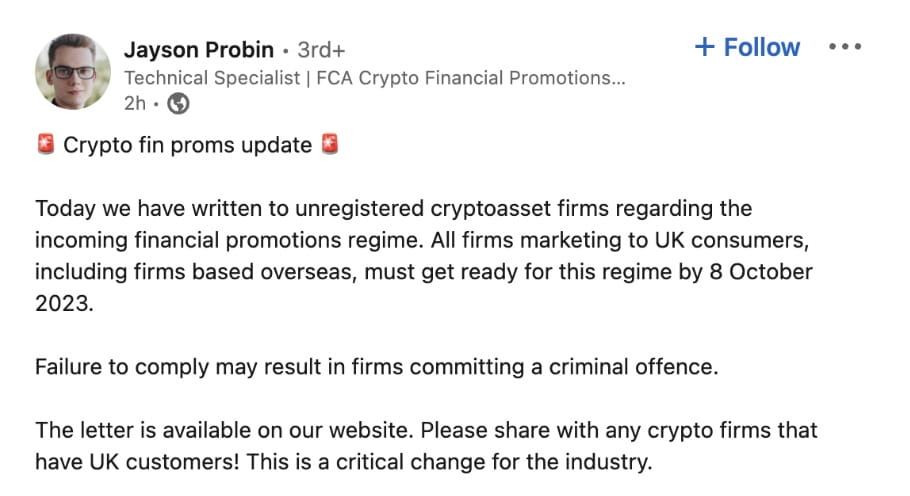This screenshot has width=910, height=496.
Task: Click the 3rd+ connection degree label
Action: 322,49
